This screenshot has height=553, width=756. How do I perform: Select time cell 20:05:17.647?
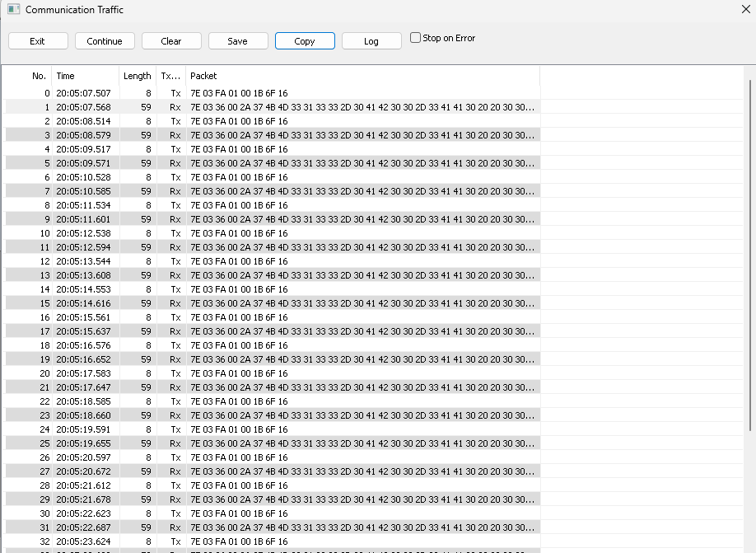[x=83, y=387]
